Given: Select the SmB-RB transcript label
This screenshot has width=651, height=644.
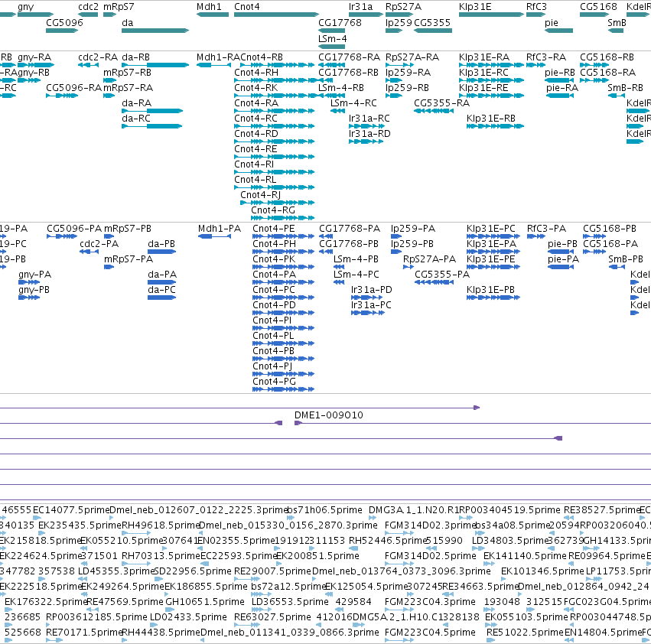Looking at the screenshot, I should [x=625, y=88].
